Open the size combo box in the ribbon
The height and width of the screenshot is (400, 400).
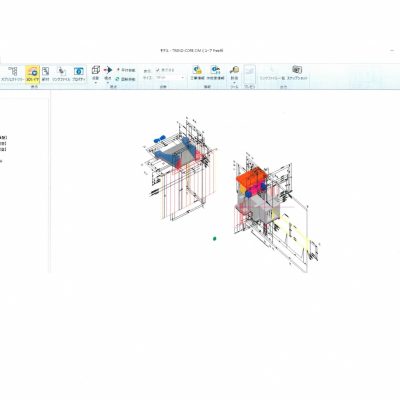(170, 78)
